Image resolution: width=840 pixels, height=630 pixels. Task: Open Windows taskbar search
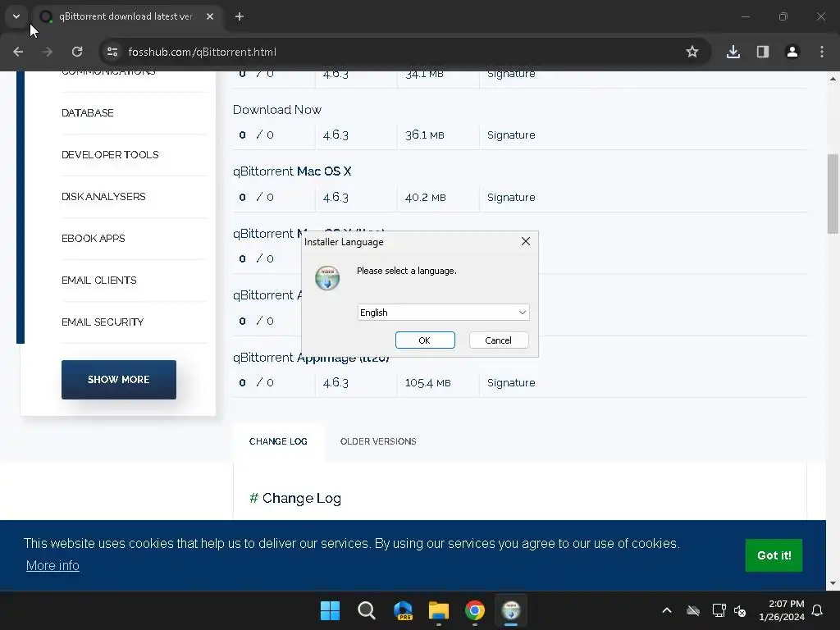pyautogui.click(x=367, y=610)
